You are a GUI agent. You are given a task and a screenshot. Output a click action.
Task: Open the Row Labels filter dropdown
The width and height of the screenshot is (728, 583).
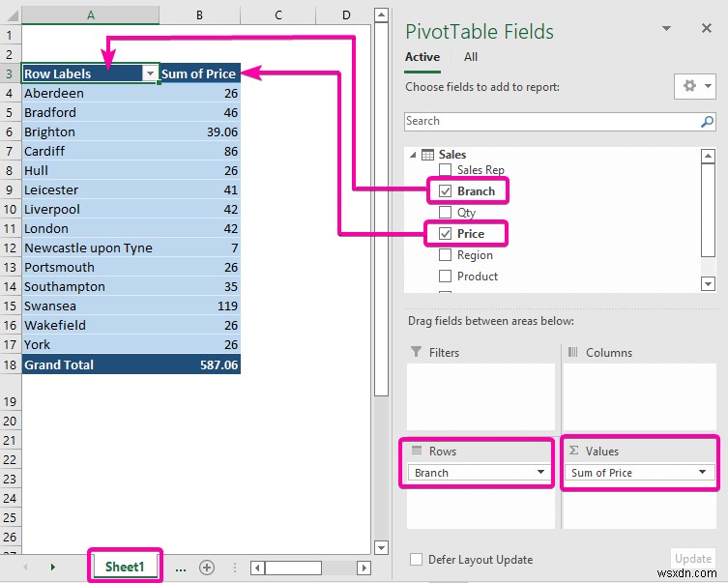[x=150, y=73]
